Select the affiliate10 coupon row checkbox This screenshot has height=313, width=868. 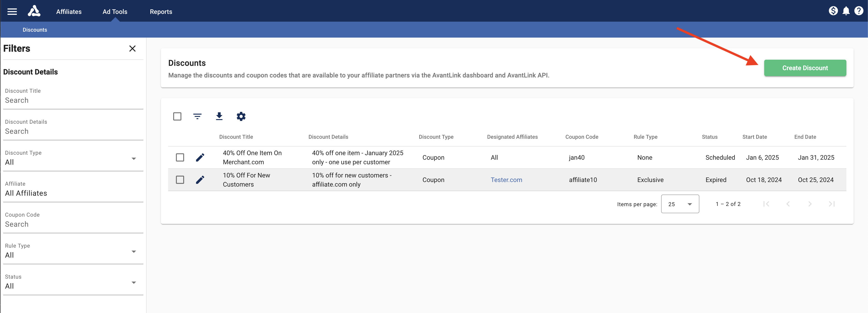[x=180, y=180]
